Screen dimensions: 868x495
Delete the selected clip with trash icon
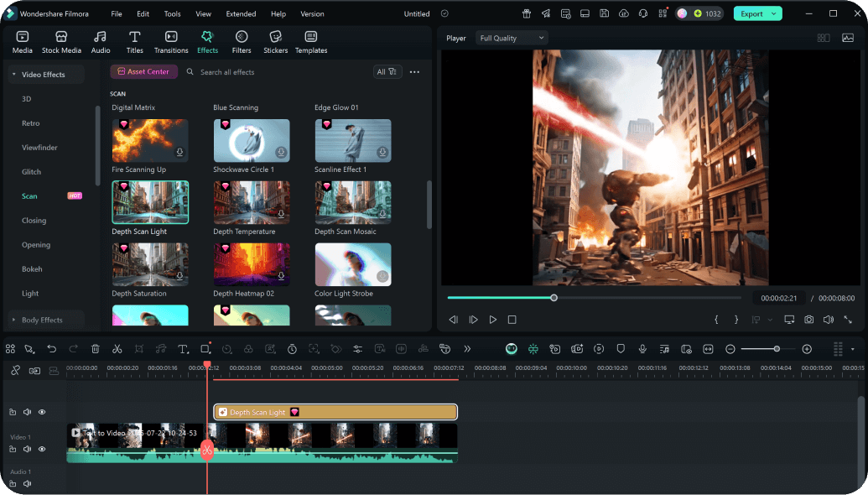[96, 349]
